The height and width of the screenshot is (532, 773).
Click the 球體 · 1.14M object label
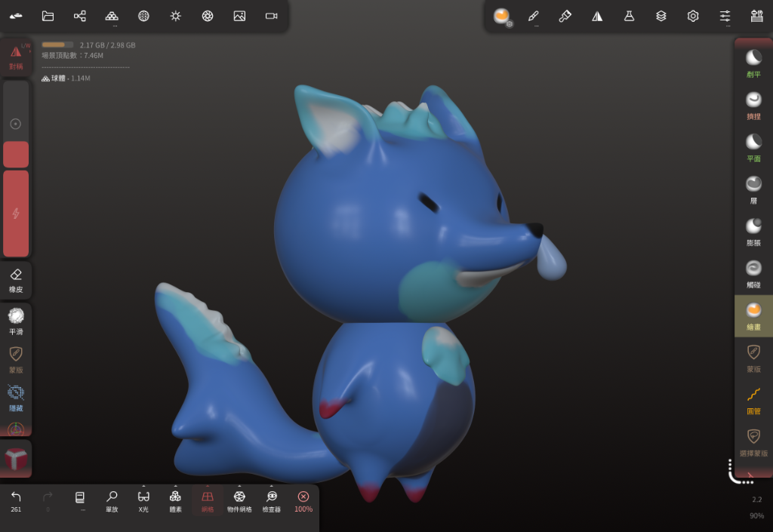pyautogui.click(x=66, y=78)
